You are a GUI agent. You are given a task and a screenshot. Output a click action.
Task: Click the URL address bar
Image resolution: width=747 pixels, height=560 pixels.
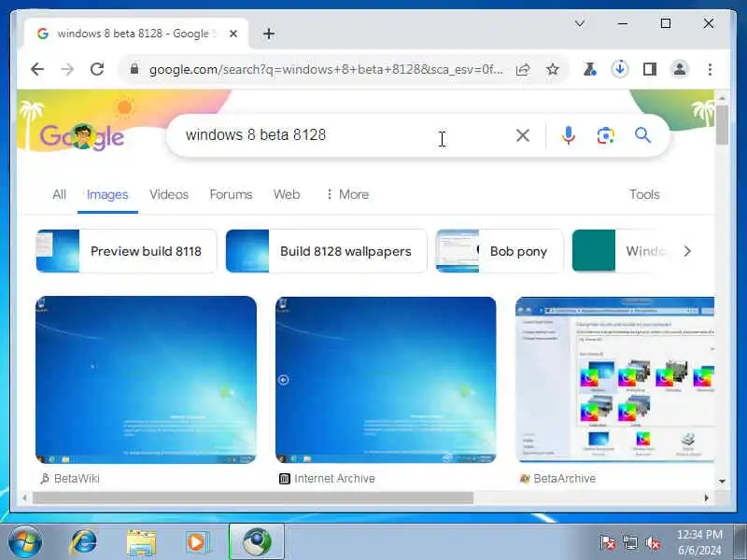point(325,69)
